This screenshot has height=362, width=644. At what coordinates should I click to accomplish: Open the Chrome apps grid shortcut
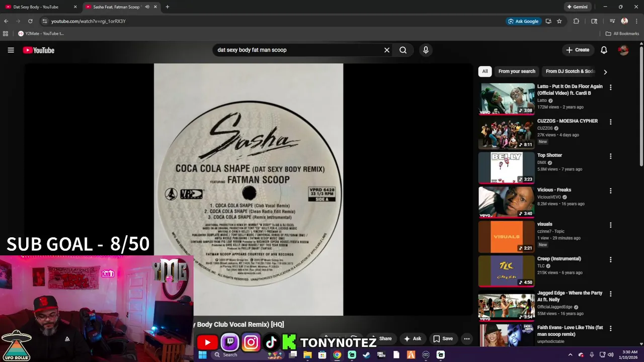point(6,34)
